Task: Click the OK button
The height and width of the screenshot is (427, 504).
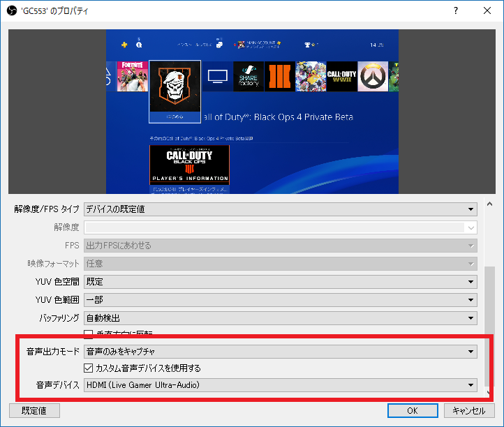Action: click(413, 411)
